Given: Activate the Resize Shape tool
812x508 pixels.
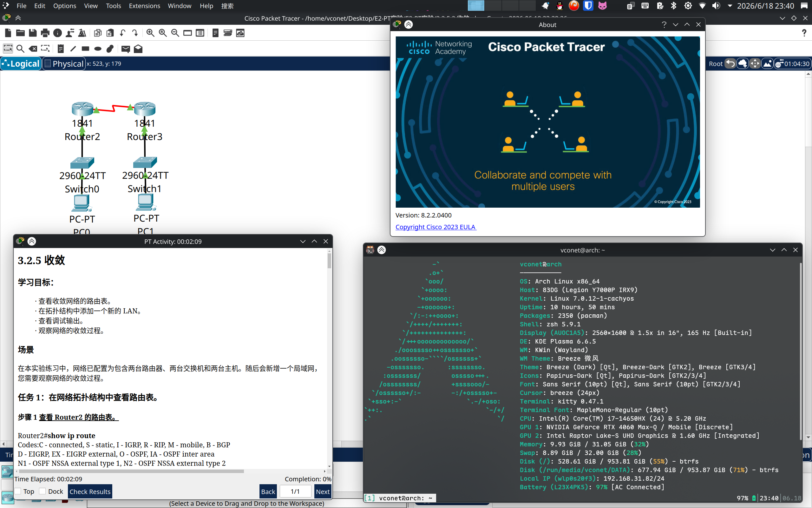Looking at the screenshot, I should coord(45,49).
